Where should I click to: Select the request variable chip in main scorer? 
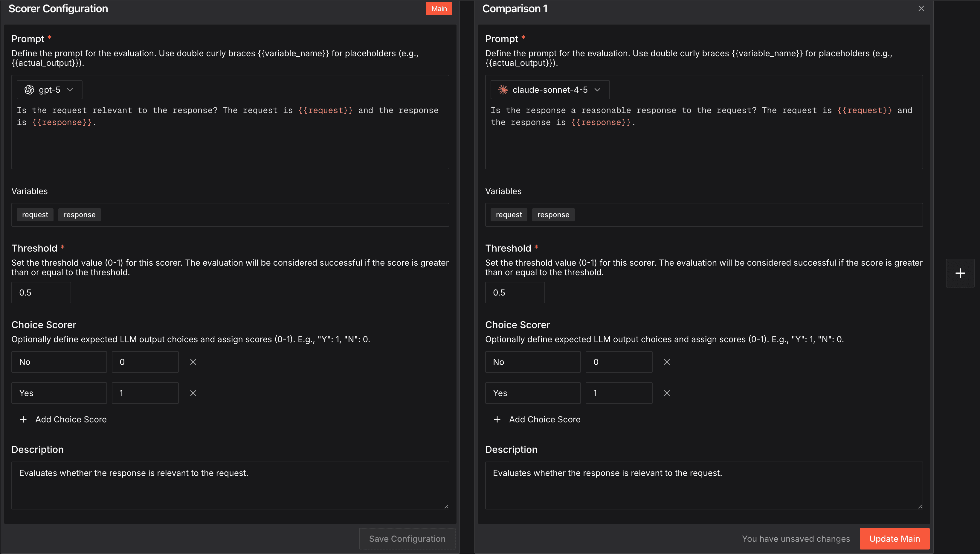(35, 215)
